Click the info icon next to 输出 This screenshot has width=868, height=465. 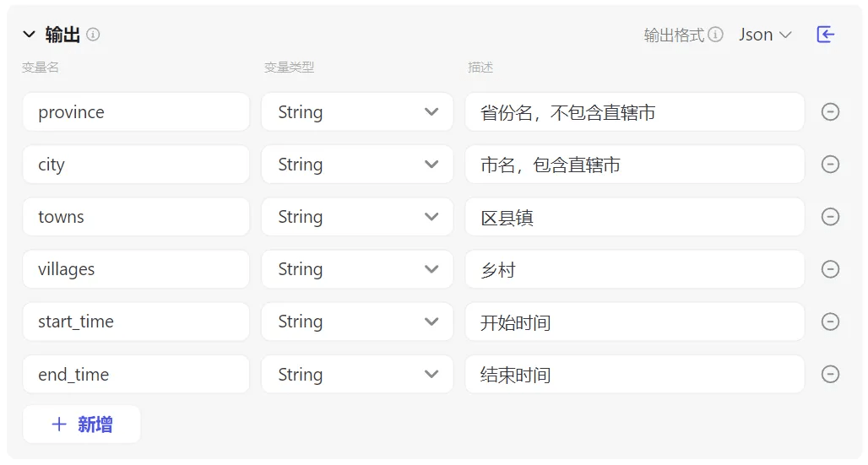click(x=93, y=35)
